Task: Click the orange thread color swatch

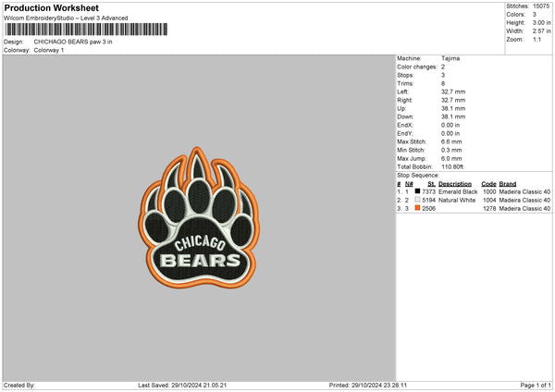Action: (x=417, y=208)
